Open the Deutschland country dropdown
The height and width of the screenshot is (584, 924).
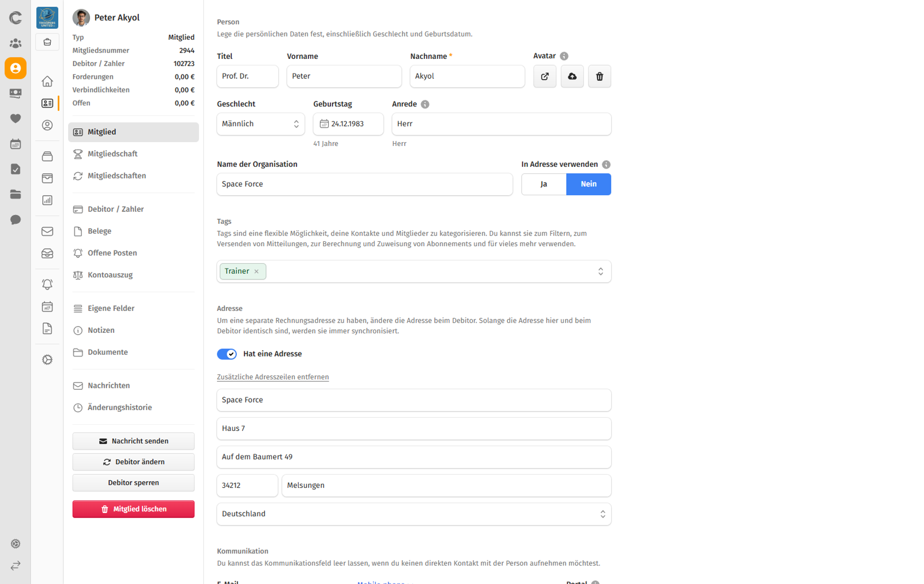pos(414,514)
